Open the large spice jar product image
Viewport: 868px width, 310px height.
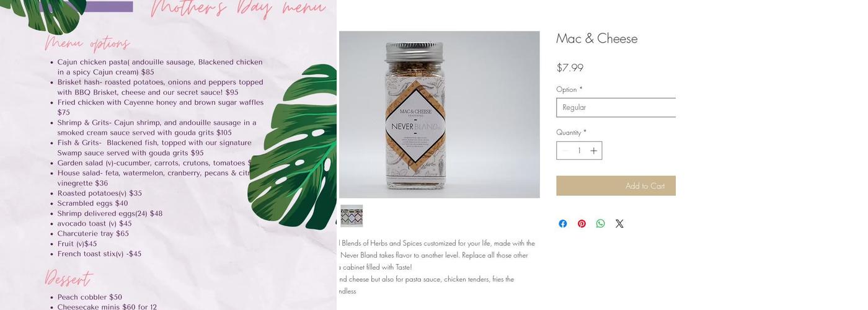(x=439, y=115)
